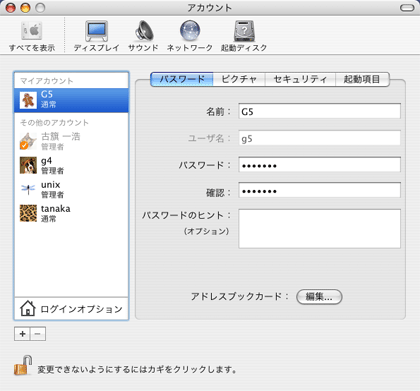Open the ネットワーク globe icon
Image resolution: width=420 pixels, height=391 pixels.
[190, 31]
